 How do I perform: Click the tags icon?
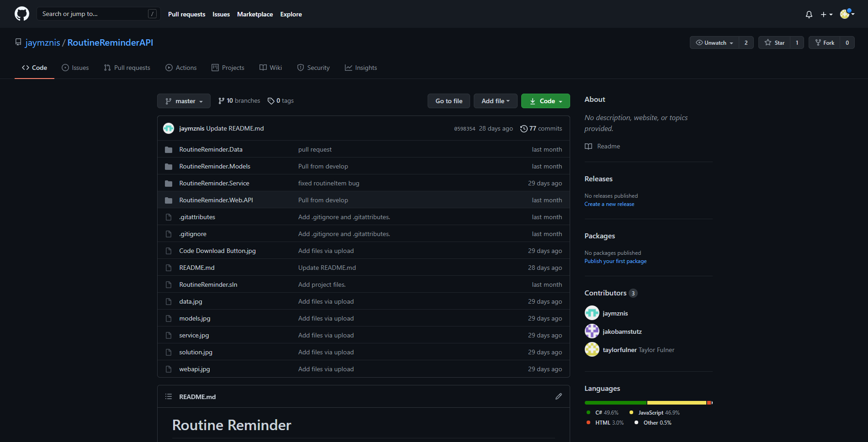[x=271, y=101]
